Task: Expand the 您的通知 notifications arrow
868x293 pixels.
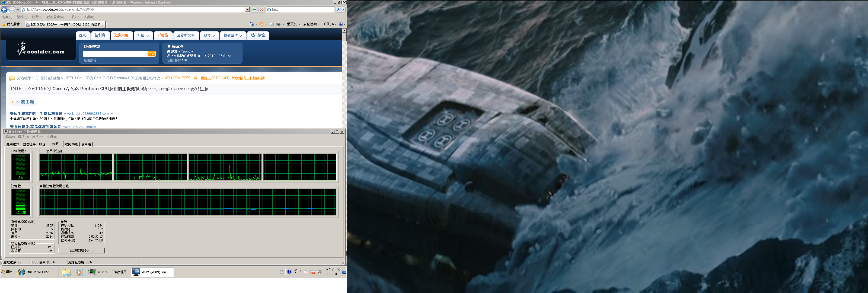Action: point(186,60)
